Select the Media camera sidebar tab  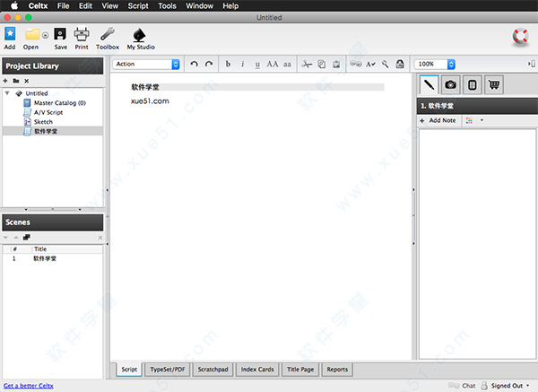click(x=450, y=85)
